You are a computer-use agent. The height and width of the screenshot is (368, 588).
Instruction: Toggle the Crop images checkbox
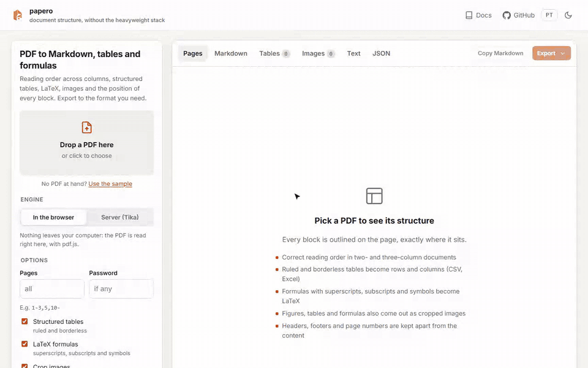(x=24, y=366)
